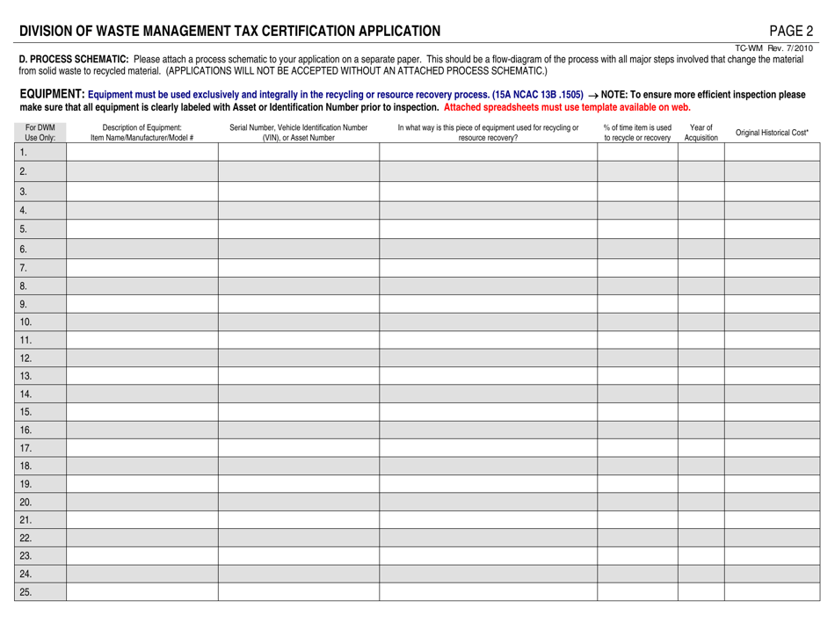This screenshot has height=644, width=835.
Task: Click the equipment usage field in row 8
Action: 489,286
